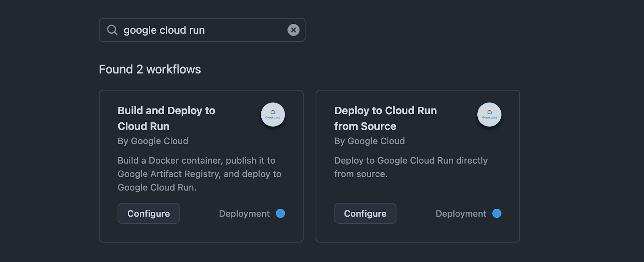Click 'By Google Cloud' under Deploy from Source
Viewport: 644px width, 262px height.
pos(369,141)
